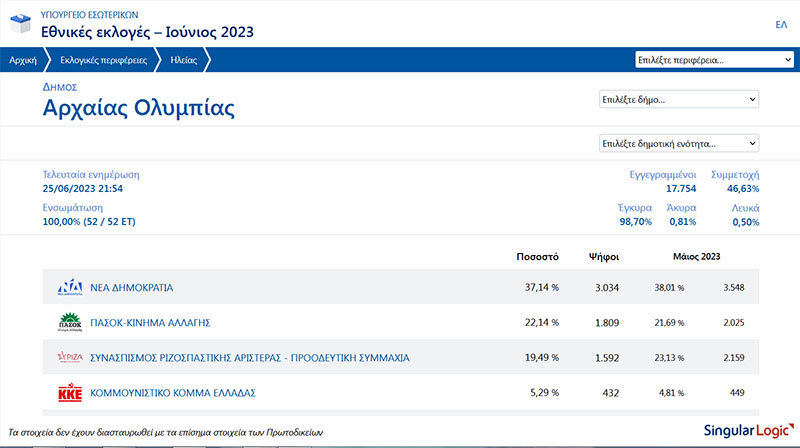Open the ΠΑΣΟΚ-ΚΙΝΗΜΑ ΑΛΛΑΓΗΣ link
The width and height of the screenshot is (800, 448).
[149, 323]
